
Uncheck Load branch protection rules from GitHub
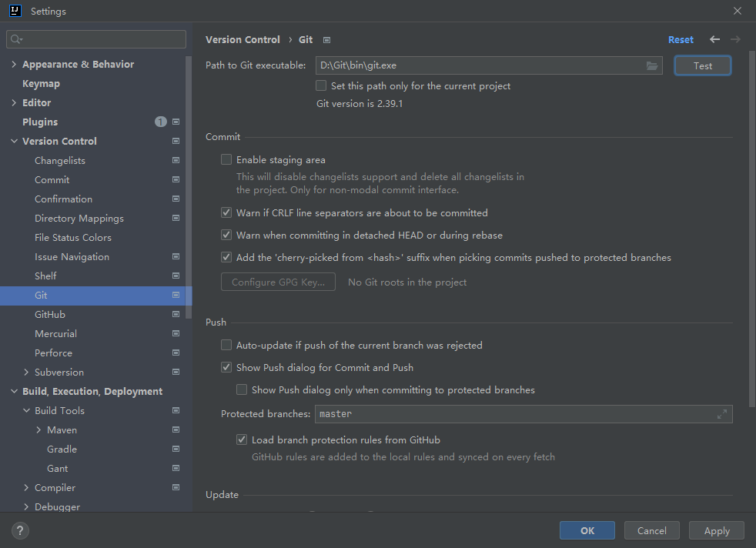(x=242, y=439)
